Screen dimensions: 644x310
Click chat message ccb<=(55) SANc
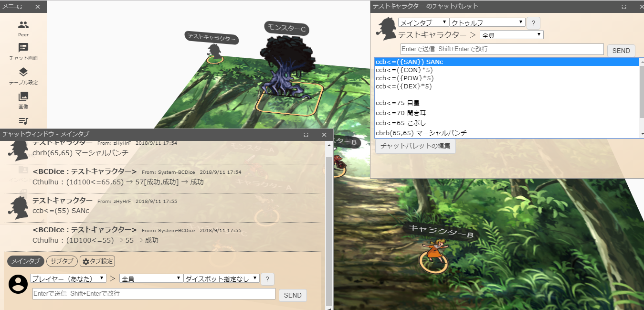(61, 210)
